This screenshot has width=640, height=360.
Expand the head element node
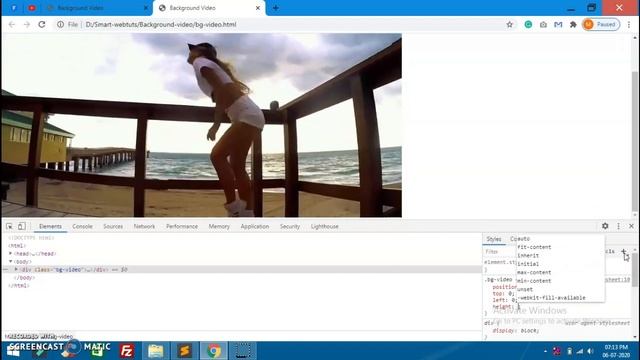point(11,253)
